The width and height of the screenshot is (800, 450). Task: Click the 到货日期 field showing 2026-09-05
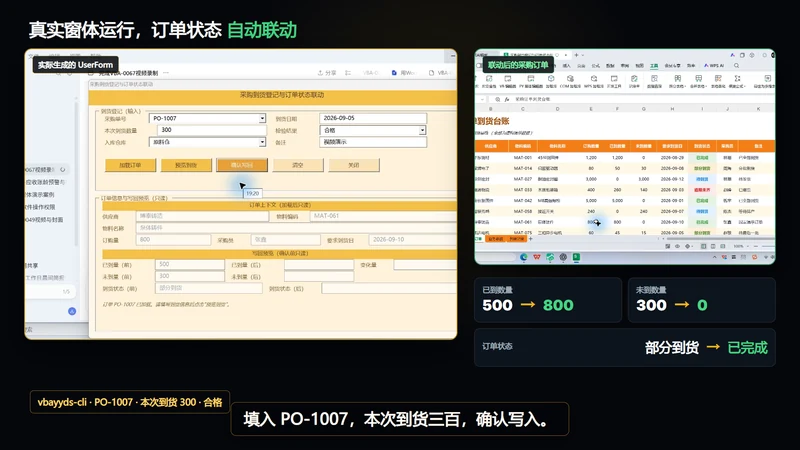pos(373,118)
